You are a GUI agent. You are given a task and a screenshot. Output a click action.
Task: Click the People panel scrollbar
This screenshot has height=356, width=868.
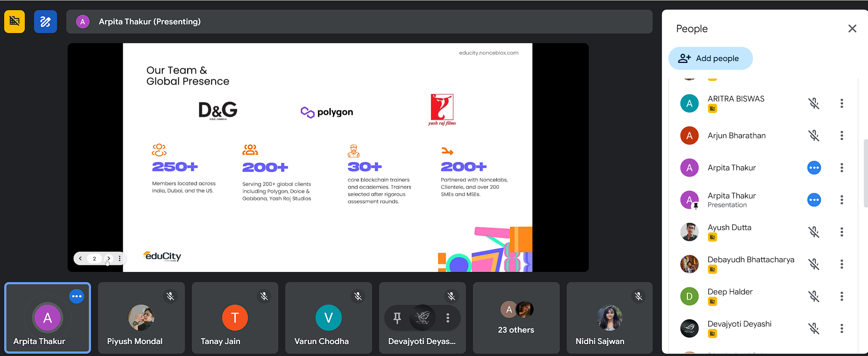[x=865, y=173]
